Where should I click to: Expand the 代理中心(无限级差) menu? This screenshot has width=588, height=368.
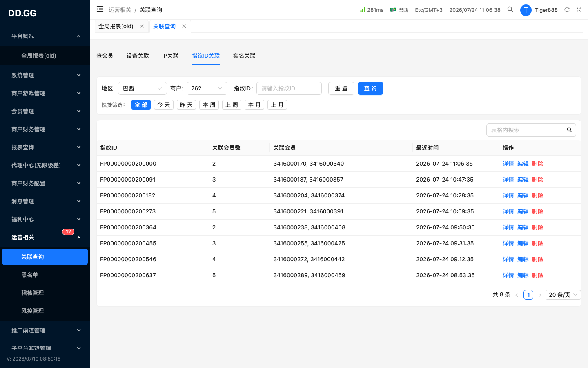(45, 165)
